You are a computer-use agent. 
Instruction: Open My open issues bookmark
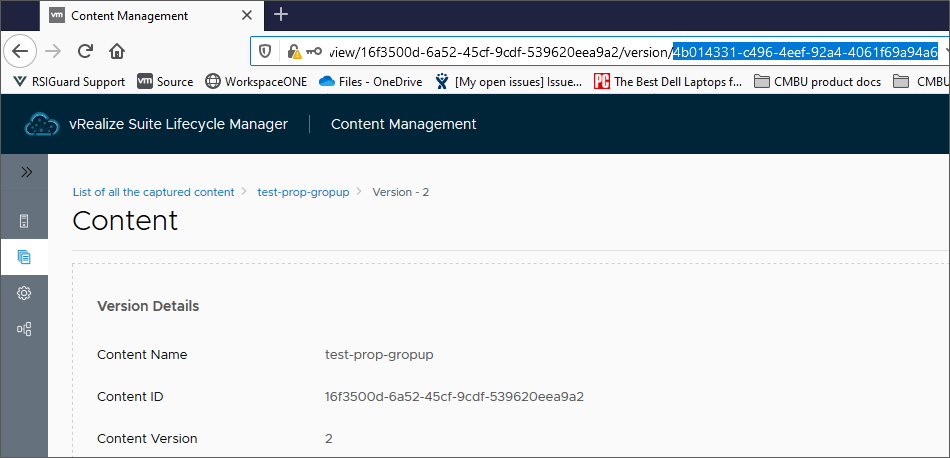509,82
